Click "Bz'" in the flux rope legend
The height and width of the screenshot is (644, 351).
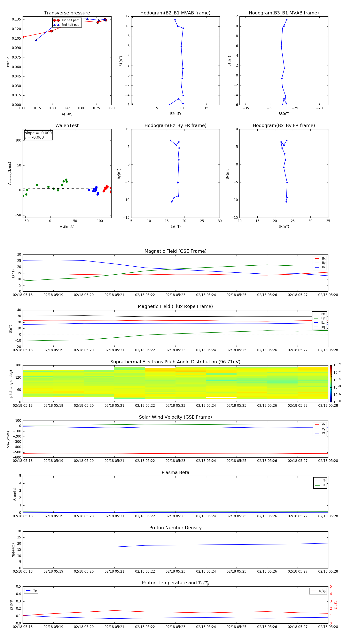coord(323,323)
